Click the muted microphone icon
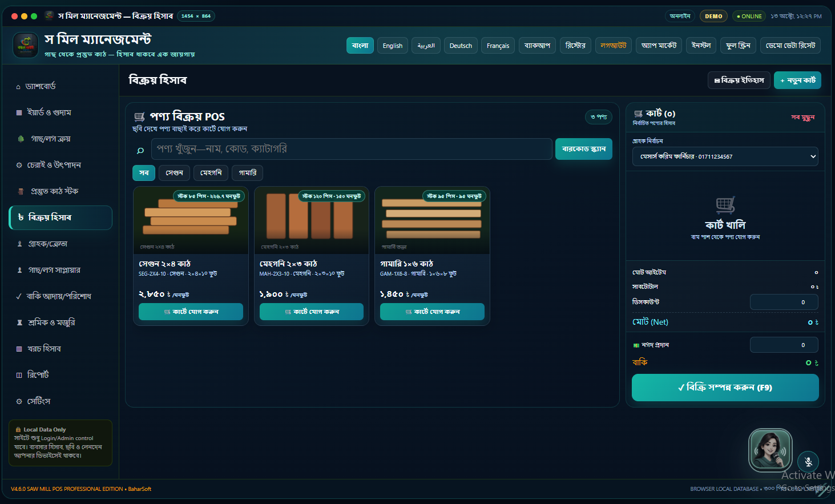Screen dimensions: 835x504 coord(808,461)
